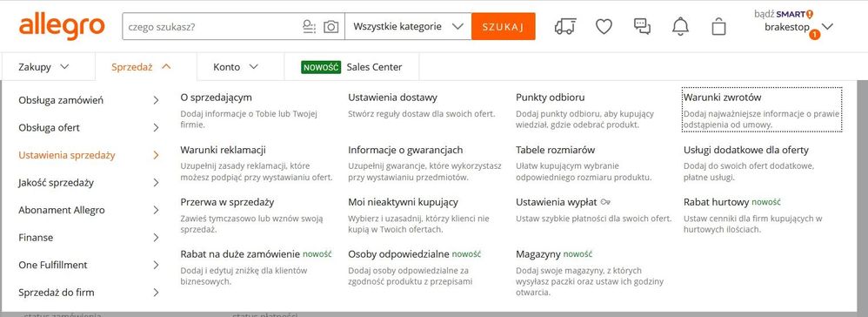Open Moi nieaktywni kupujący link
The width and height of the screenshot is (868, 317).
(403, 202)
